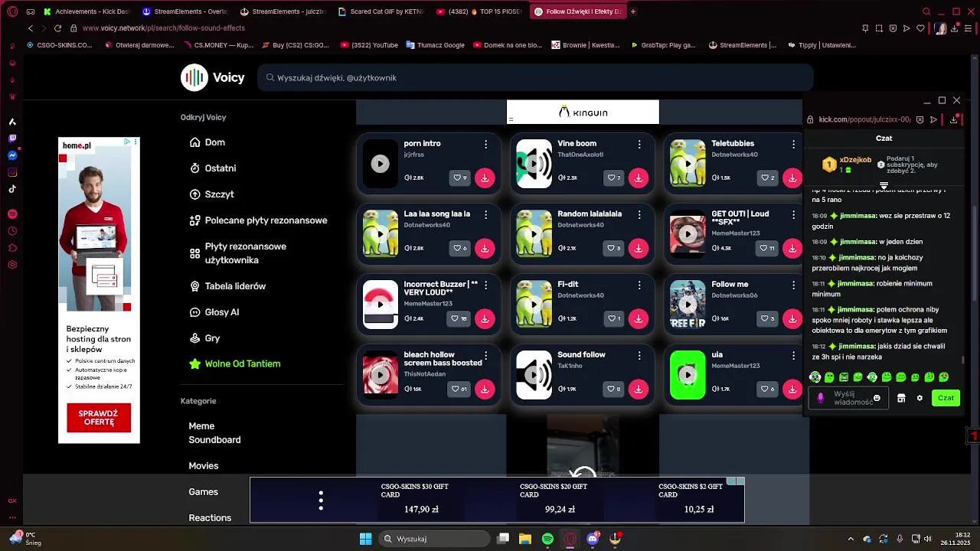Viewport: 980px width, 551px height.
Task: Like the 'porn intro' sound
Action: (460, 178)
